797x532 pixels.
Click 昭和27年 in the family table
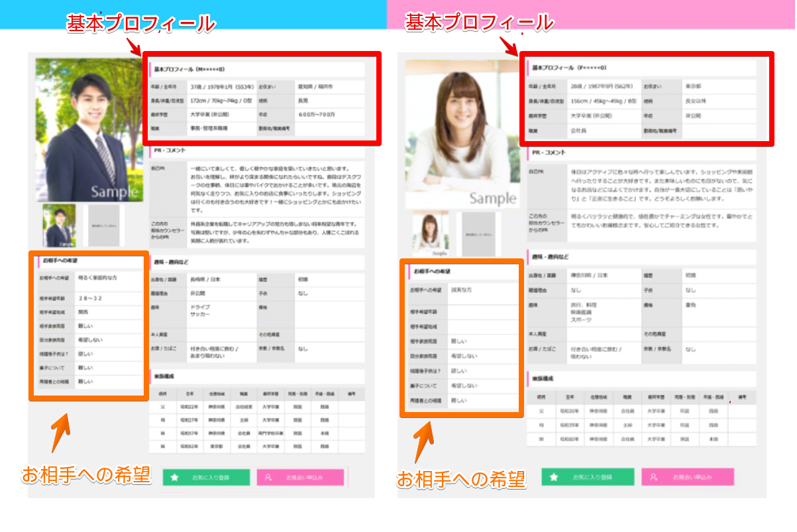pos(189,420)
